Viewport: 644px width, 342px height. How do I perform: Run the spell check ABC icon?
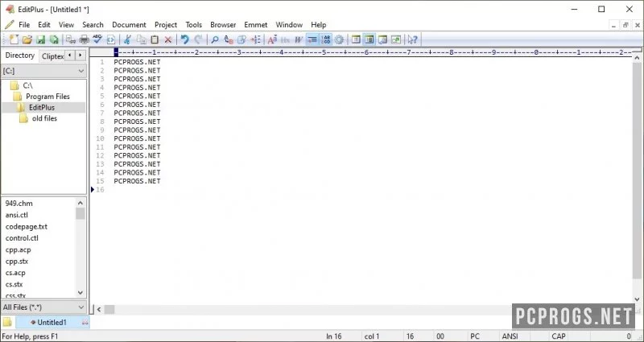[97, 39]
